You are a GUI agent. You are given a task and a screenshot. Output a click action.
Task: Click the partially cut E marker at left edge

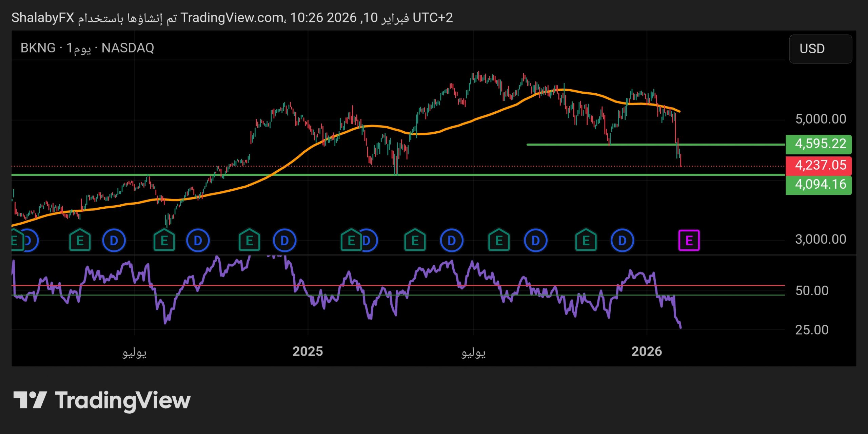[16, 241]
